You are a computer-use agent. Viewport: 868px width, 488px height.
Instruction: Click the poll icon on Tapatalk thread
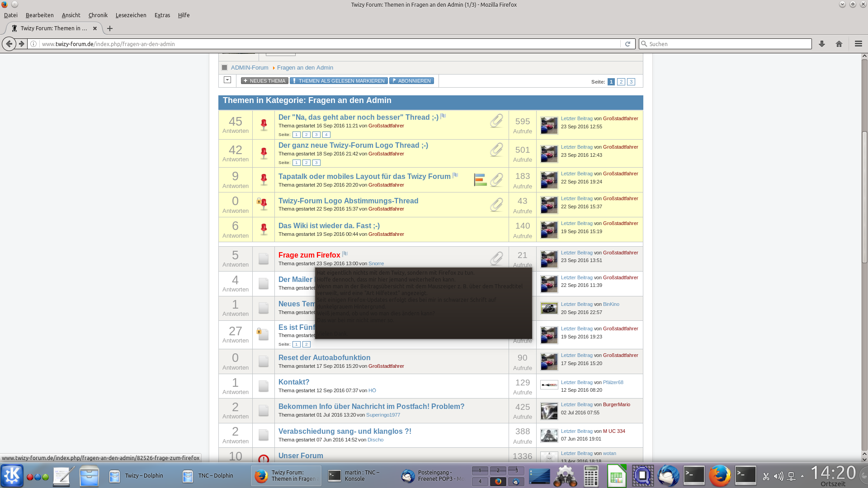(x=480, y=180)
